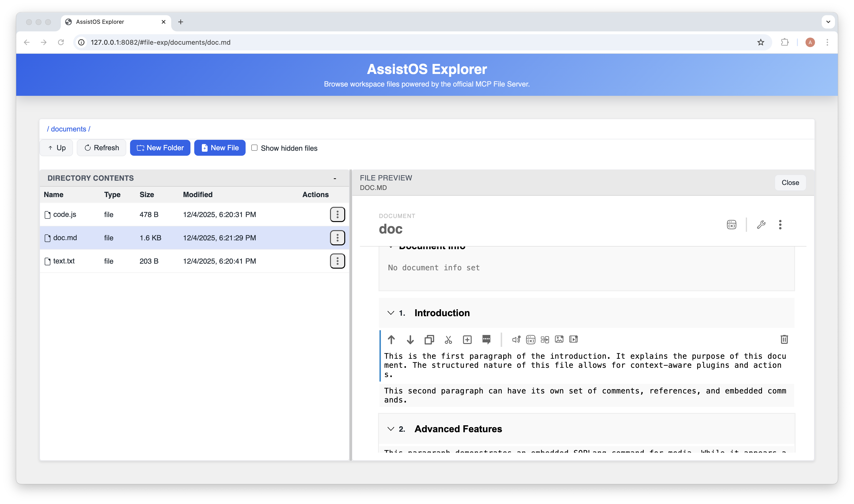The image size is (854, 504).
Task: Select the text.txt file row
Action: 194,261
